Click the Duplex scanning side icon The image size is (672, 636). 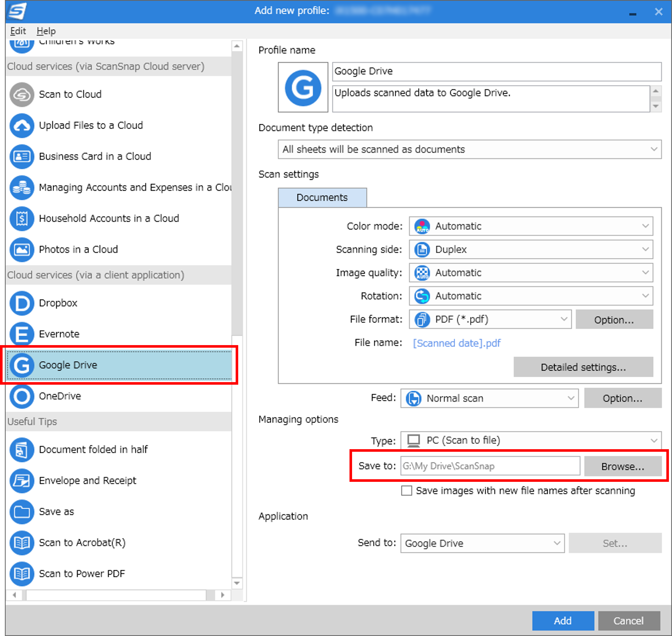(x=422, y=250)
